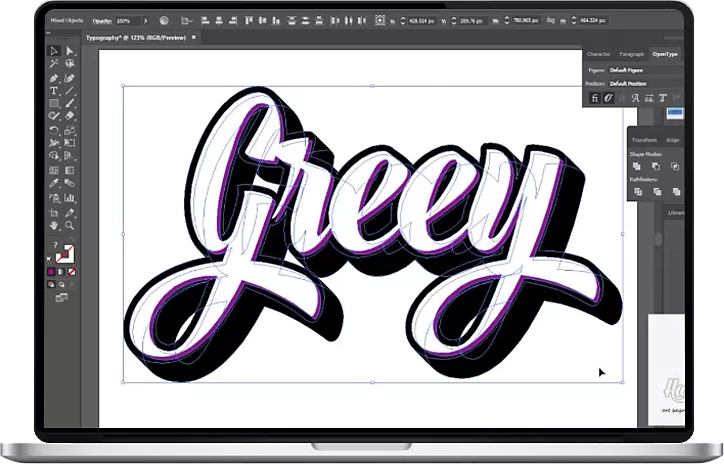This screenshot has width=724, height=464.
Task: Activate the Rotate tool
Action: 54,131
